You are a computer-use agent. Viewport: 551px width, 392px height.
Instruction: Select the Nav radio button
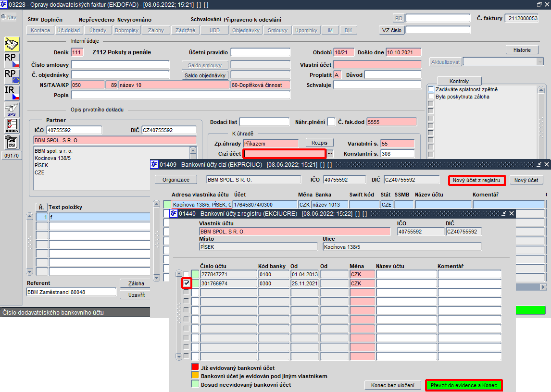(x=3, y=17)
